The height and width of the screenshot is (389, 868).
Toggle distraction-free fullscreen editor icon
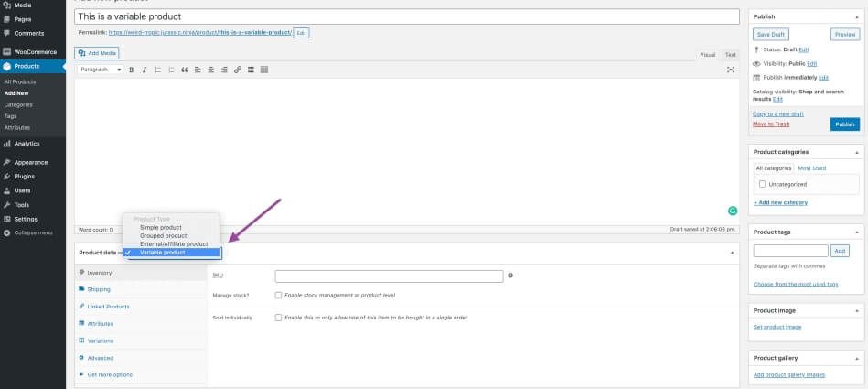click(x=731, y=70)
